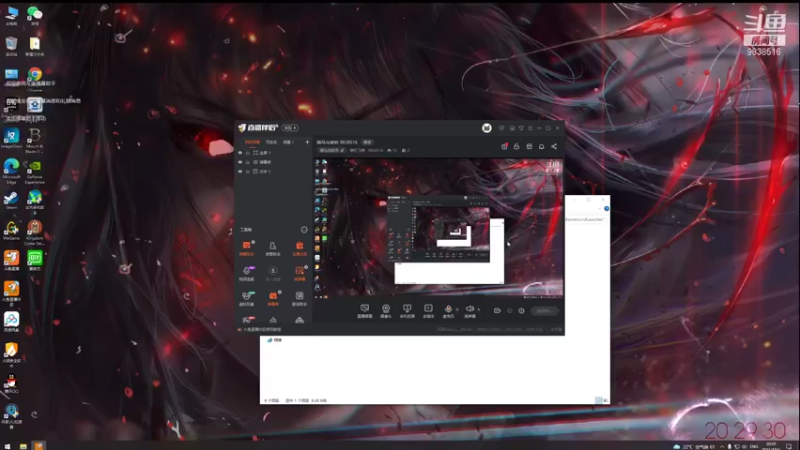The height and width of the screenshot is (450, 800).
Task: Open the weather widget in taskbar
Action: click(x=693, y=446)
